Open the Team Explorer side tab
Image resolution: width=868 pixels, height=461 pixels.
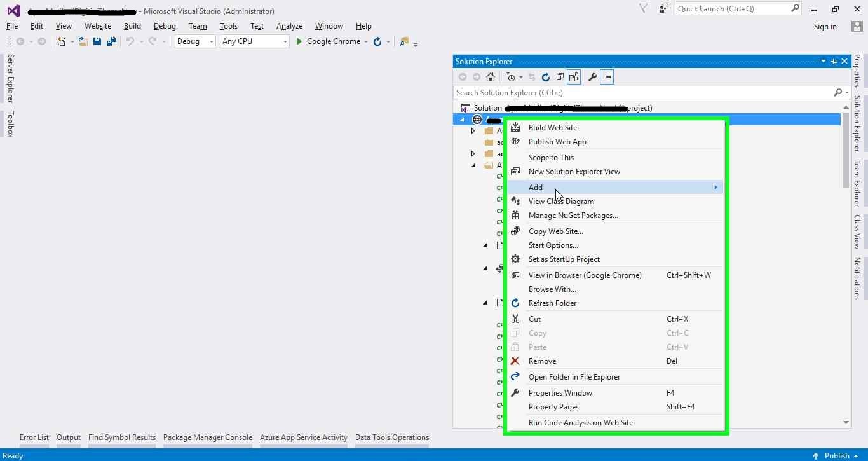click(x=857, y=184)
